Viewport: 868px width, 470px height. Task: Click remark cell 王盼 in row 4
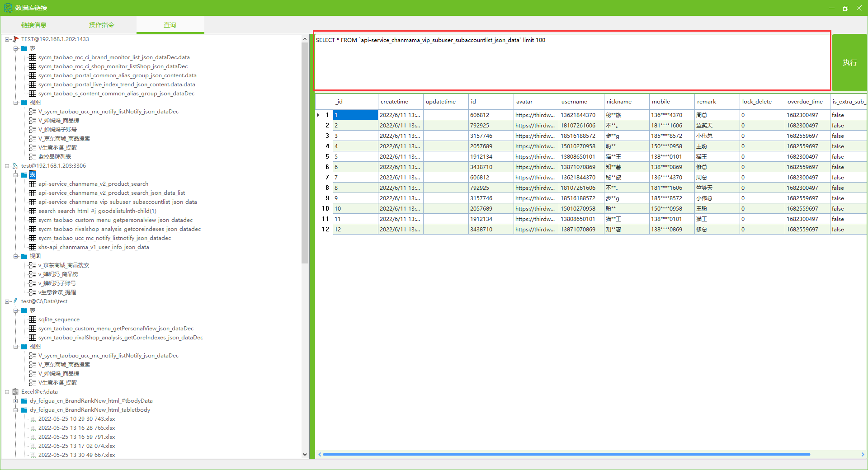(717, 146)
